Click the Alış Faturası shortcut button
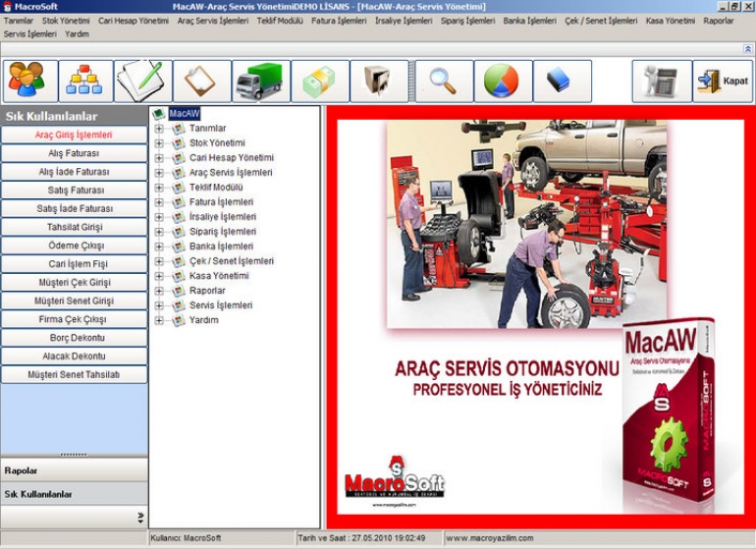Image resolution: width=756 pixels, height=549 pixels. [75, 153]
